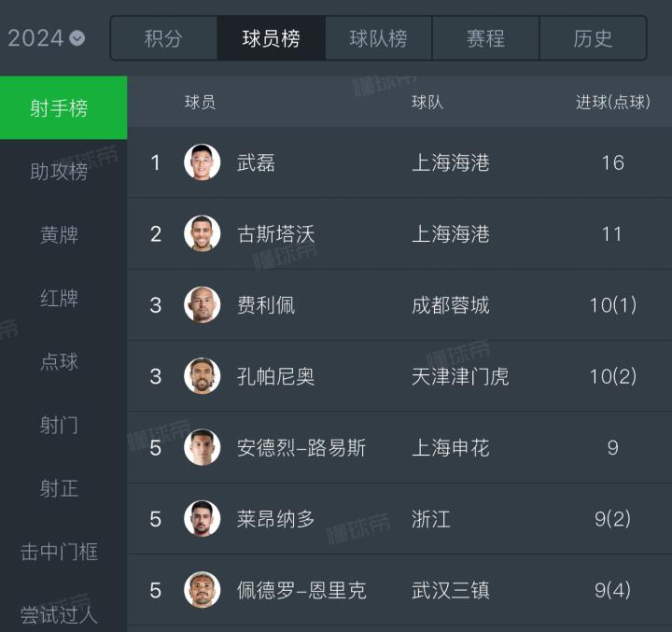
Task: Click 古斯塔沃's avatar photo
Action: pyautogui.click(x=203, y=233)
